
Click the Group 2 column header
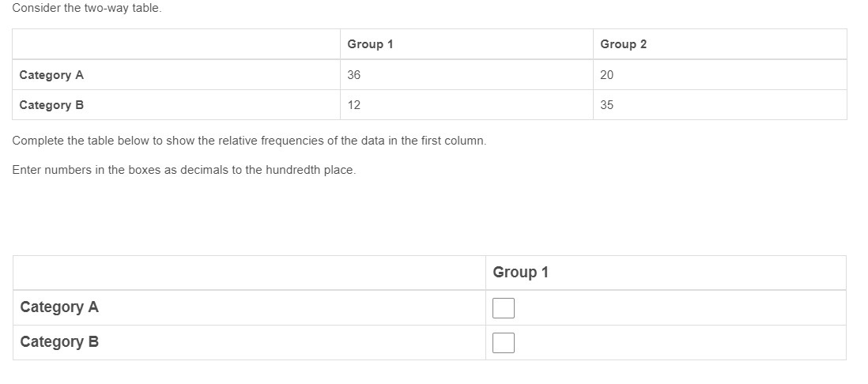tap(624, 44)
